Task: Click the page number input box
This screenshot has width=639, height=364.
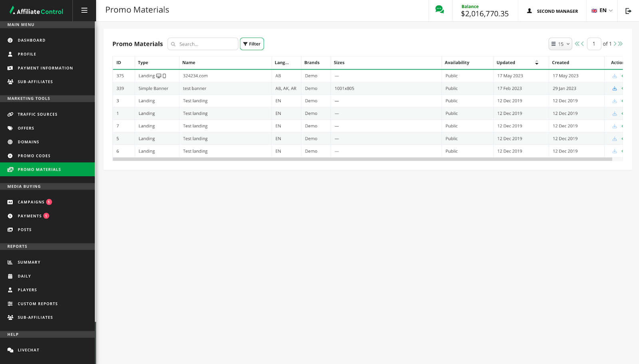Action: (594, 44)
